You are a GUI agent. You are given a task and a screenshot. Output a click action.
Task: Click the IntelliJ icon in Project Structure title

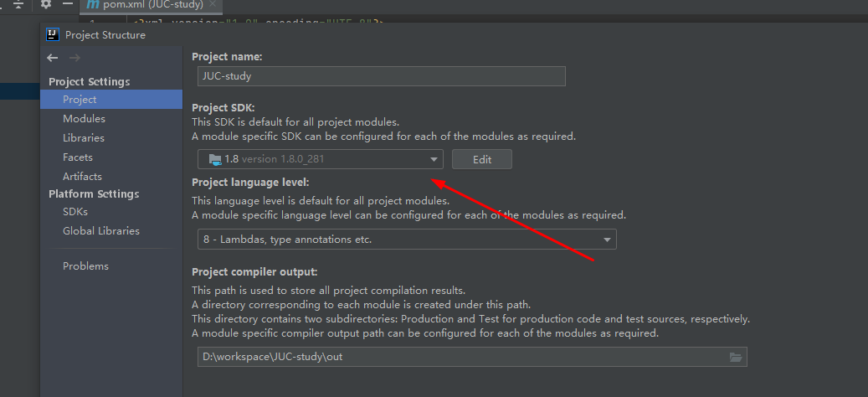tap(53, 35)
